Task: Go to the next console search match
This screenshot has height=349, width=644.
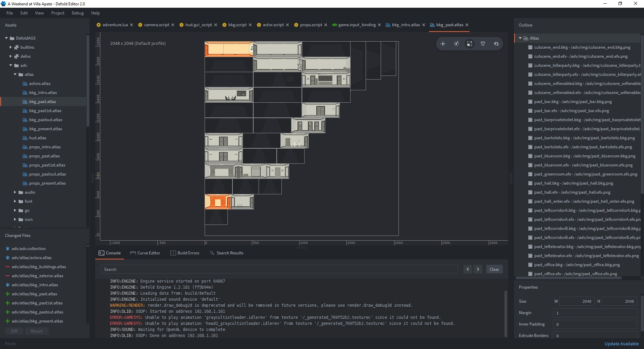Action: pos(478,269)
